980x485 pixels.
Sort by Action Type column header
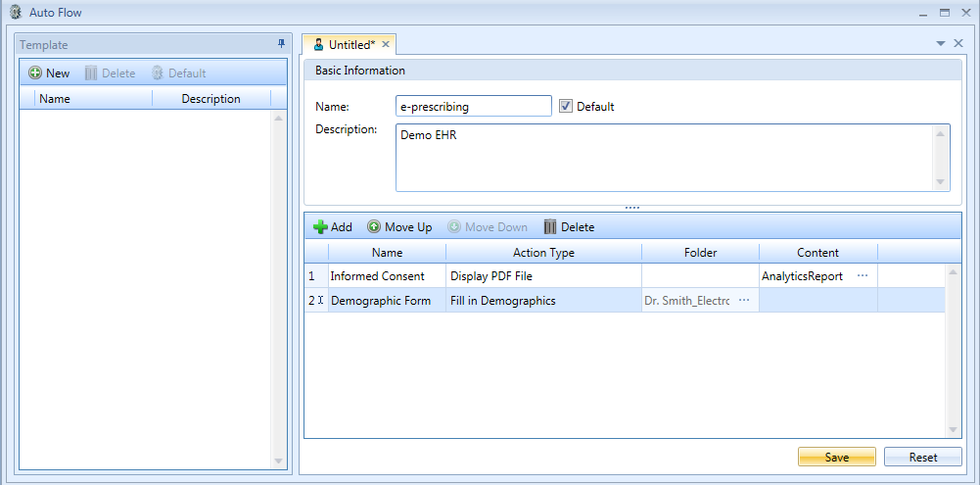543,253
